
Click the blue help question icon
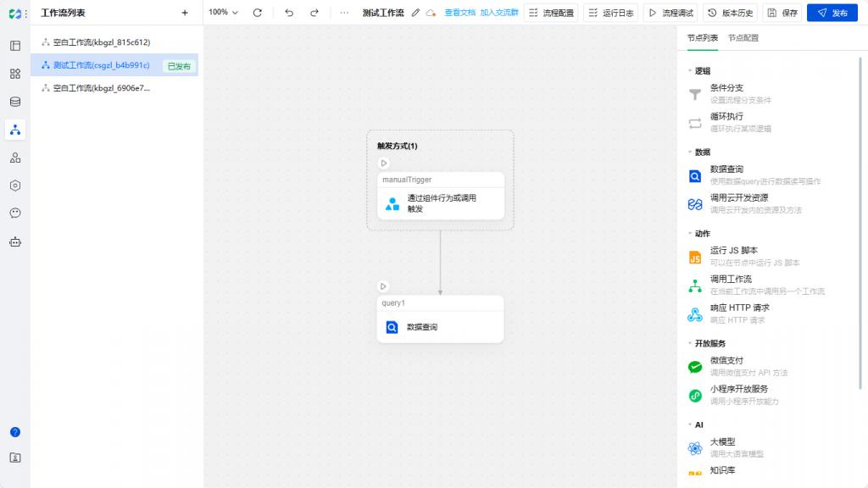[x=15, y=432]
